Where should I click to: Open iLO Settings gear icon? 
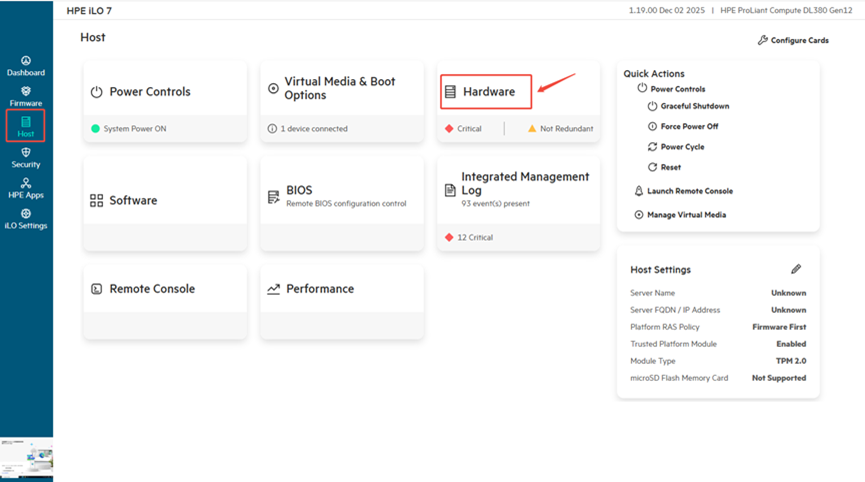tap(25, 214)
